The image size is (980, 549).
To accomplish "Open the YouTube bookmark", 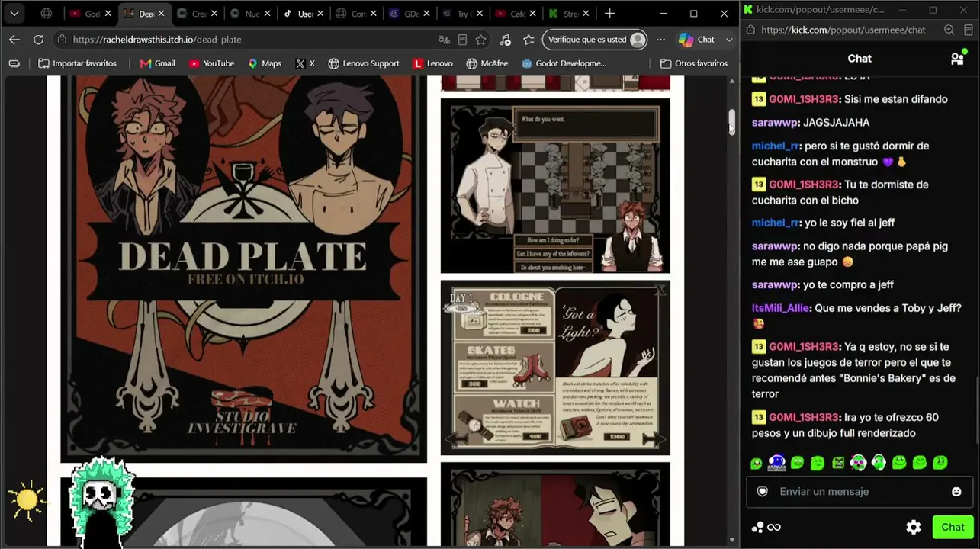I will [211, 63].
